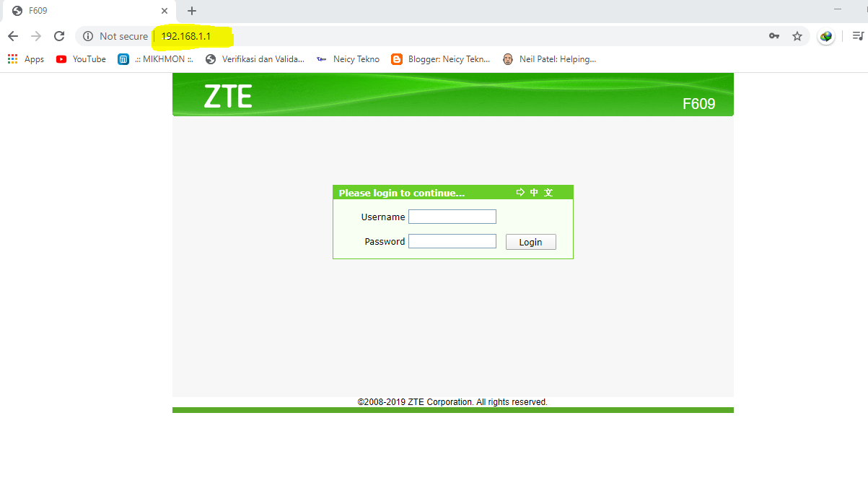The image size is (868, 483).
Task: Open saved passwords key icon
Action: click(x=774, y=36)
